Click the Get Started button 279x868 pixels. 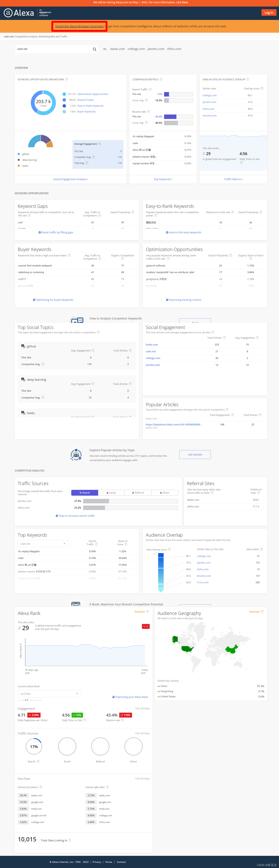(195, 454)
